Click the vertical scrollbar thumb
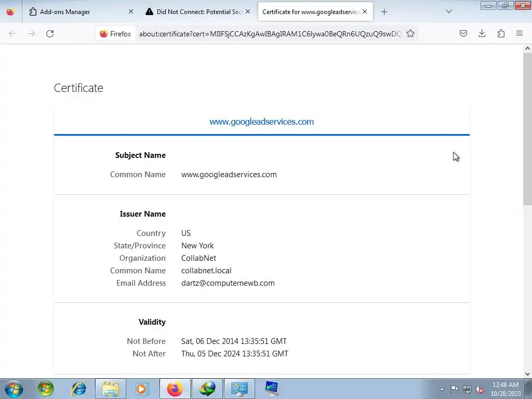532x399 pixels. [x=527, y=129]
